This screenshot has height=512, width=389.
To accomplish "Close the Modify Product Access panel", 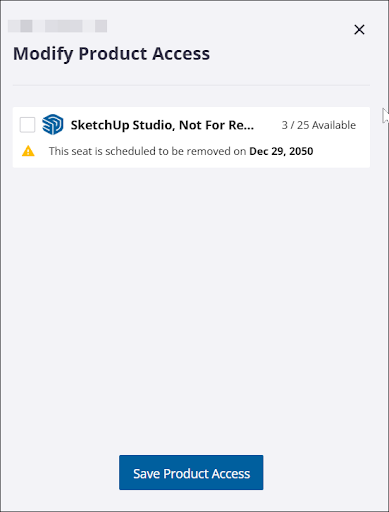I will pos(359,30).
